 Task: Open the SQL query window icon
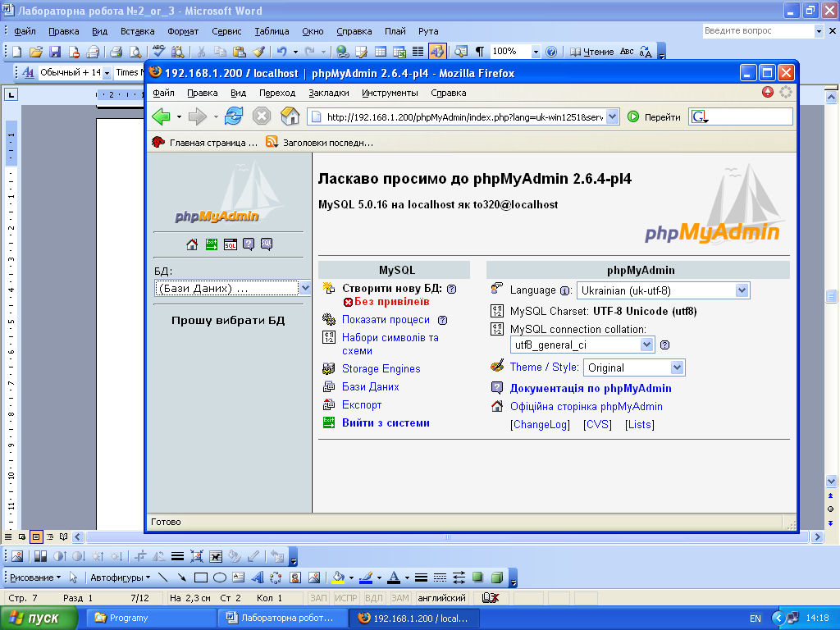pyautogui.click(x=231, y=244)
